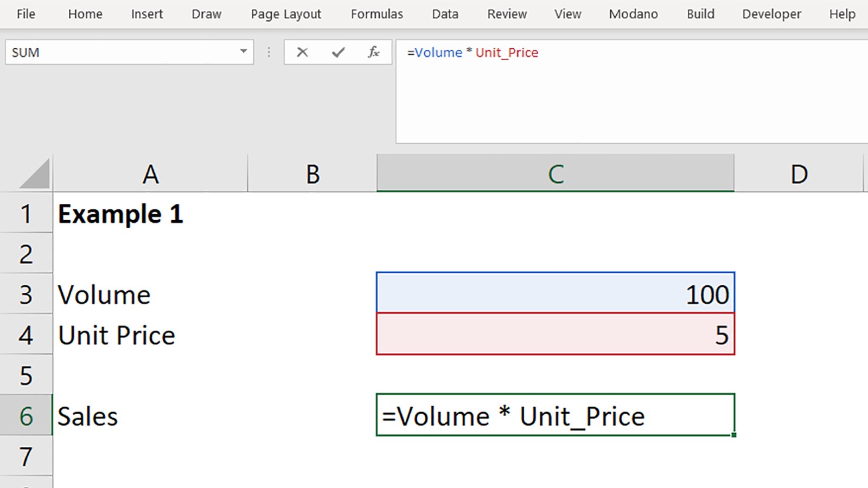The height and width of the screenshot is (488, 868).
Task: Confirm formula with the Enter checkmark icon
Action: click(x=339, y=53)
